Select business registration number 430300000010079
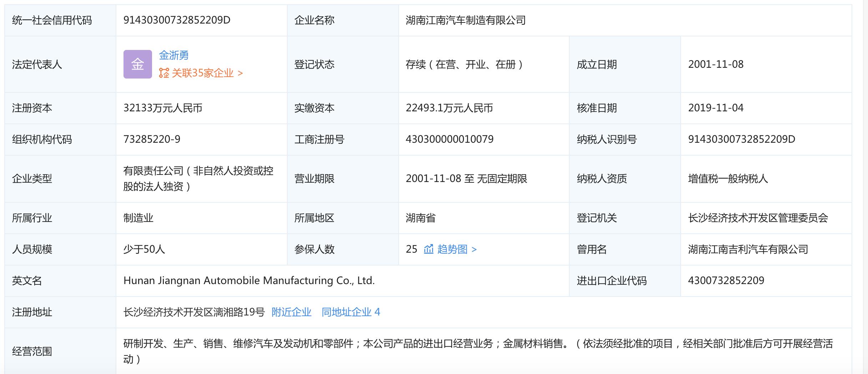This screenshot has width=868, height=374. [450, 139]
